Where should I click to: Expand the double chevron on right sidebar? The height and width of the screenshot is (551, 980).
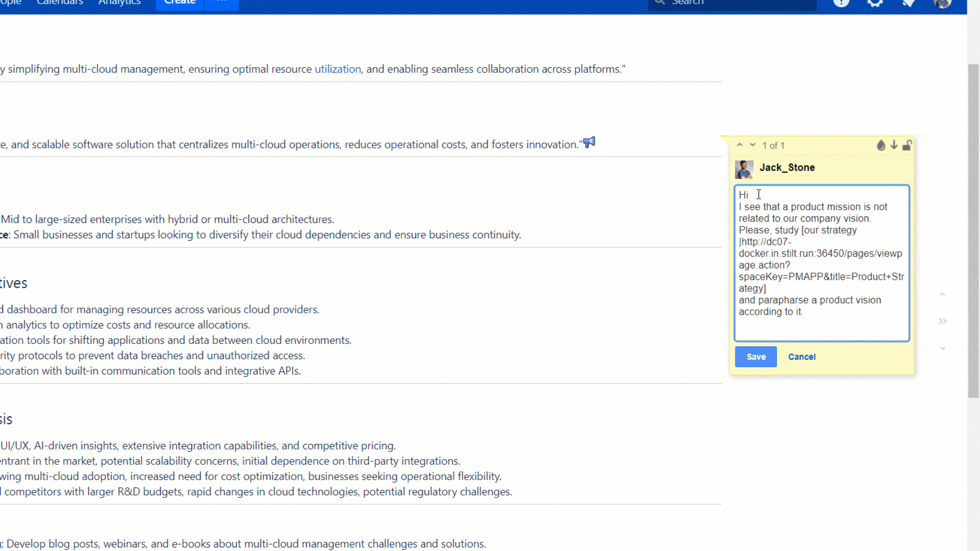[x=942, y=321]
